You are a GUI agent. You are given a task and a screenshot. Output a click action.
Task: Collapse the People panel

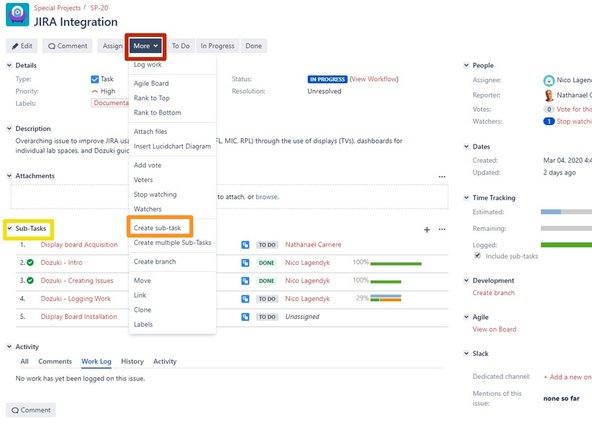466,65
